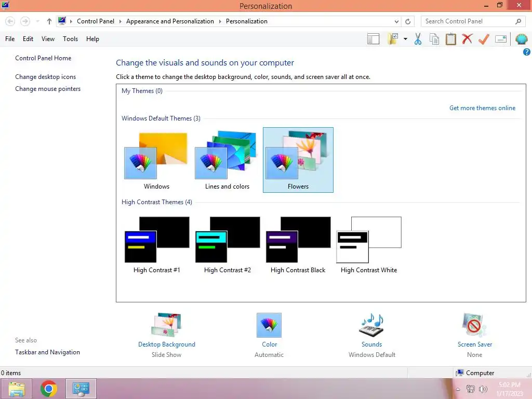Select the High Contrast White theme
Screen dimensions: 532x399
click(x=369, y=244)
